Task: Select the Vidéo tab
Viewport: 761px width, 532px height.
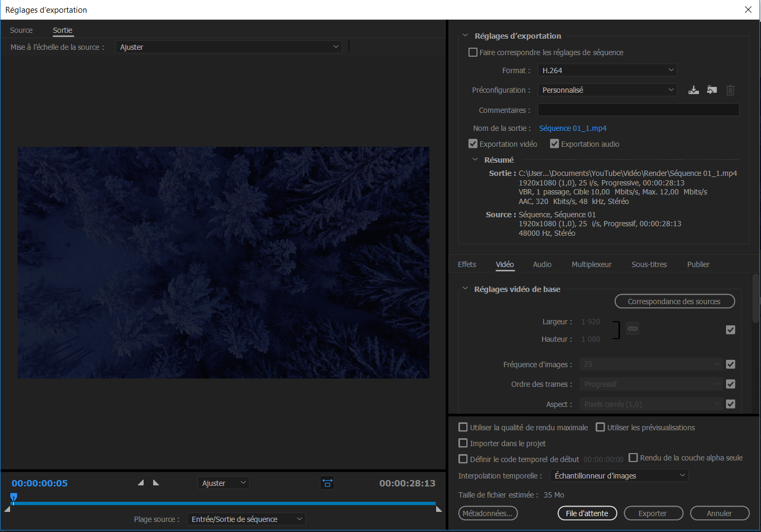Action: [505, 264]
